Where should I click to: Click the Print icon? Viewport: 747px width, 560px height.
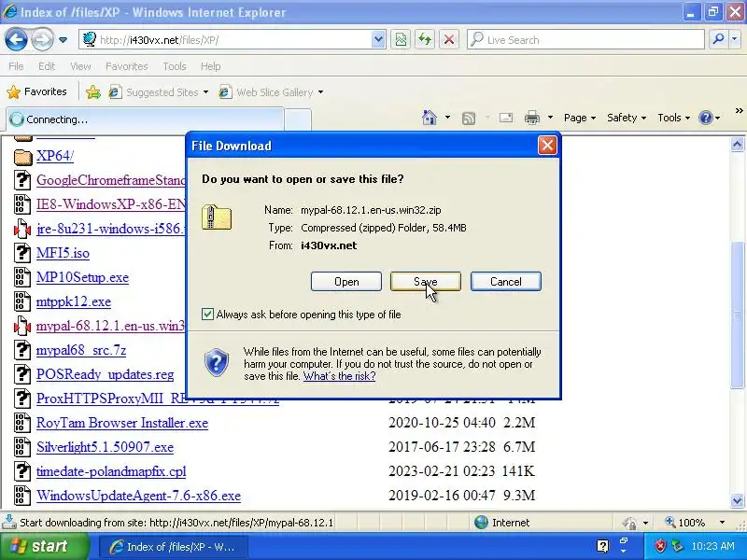tap(532, 118)
